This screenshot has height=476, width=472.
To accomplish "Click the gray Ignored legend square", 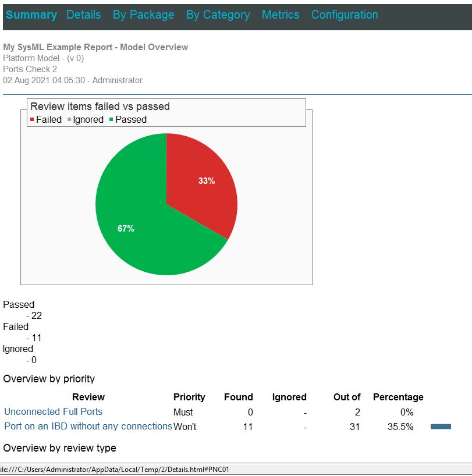I will (68, 119).
